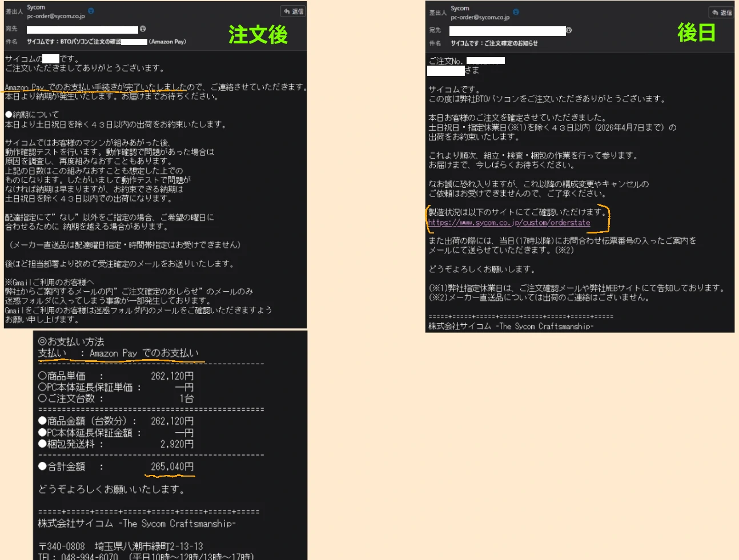
Task: Click the green 注文後 label
Action: tap(258, 35)
